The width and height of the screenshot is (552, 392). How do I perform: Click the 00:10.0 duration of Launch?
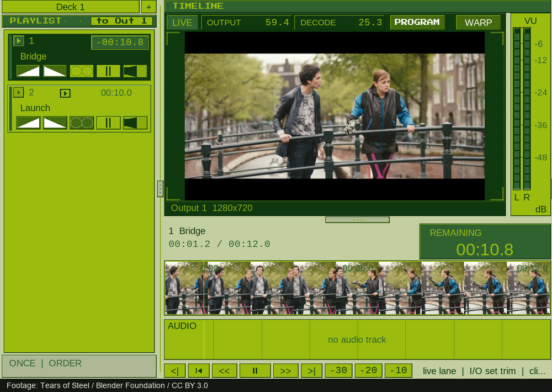pyautogui.click(x=116, y=93)
